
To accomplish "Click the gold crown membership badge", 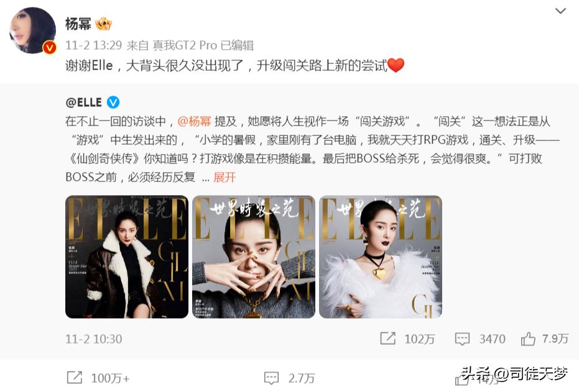I will [x=103, y=24].
